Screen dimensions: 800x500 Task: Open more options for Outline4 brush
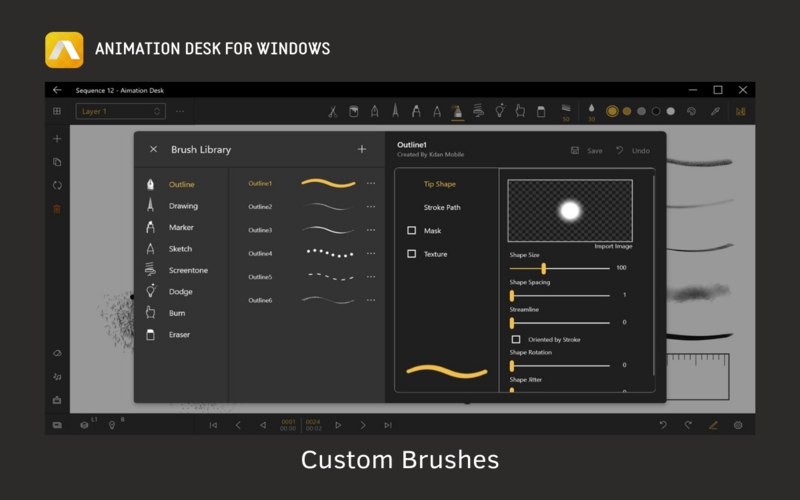click(x=371, y=253)
